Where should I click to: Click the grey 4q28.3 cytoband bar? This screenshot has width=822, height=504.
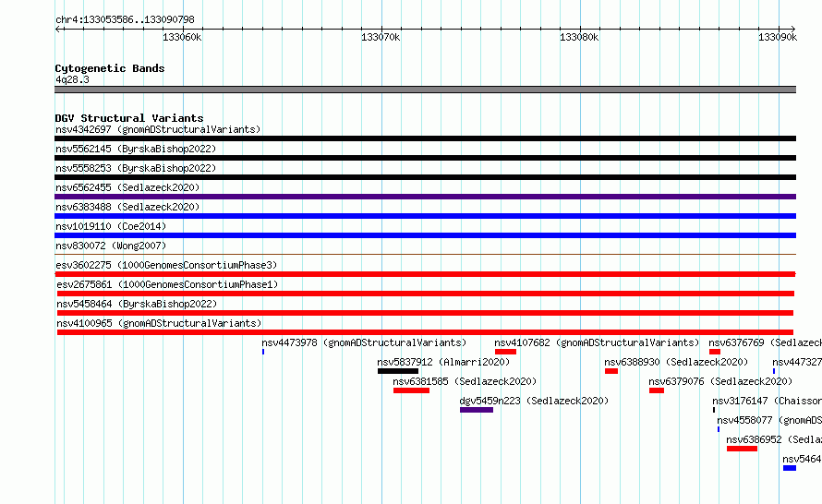[425, 90]
